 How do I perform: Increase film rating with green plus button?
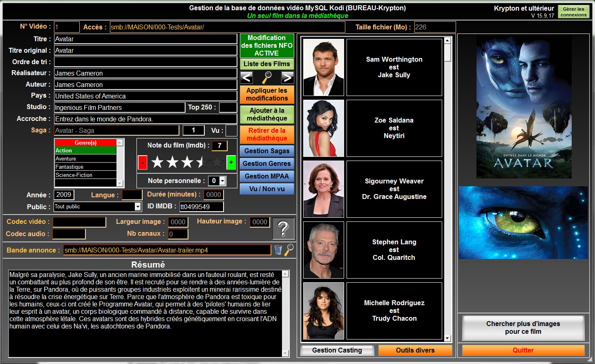pos(231,163)
